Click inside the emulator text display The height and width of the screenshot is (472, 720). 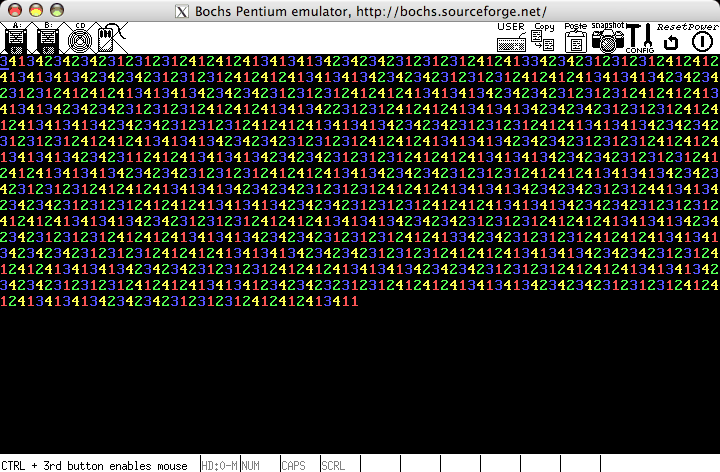point(360,180)
